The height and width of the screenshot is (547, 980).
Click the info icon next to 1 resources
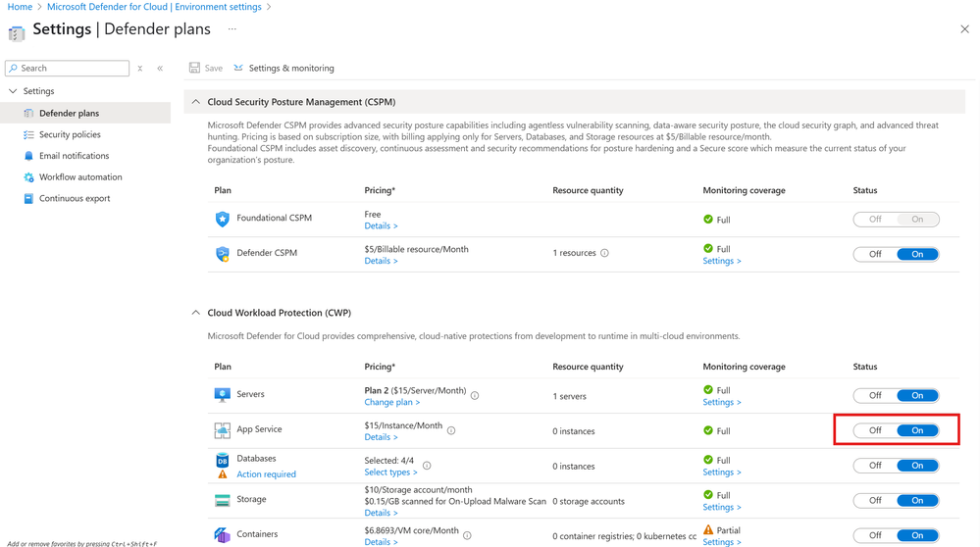click(x=604, y=253)
